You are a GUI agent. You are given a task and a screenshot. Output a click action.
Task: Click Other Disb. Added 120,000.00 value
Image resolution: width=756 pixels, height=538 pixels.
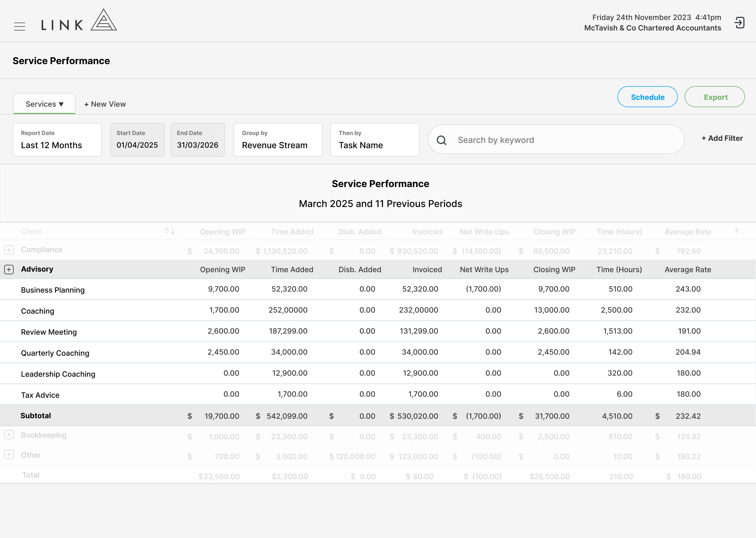[x=355, y=457]
